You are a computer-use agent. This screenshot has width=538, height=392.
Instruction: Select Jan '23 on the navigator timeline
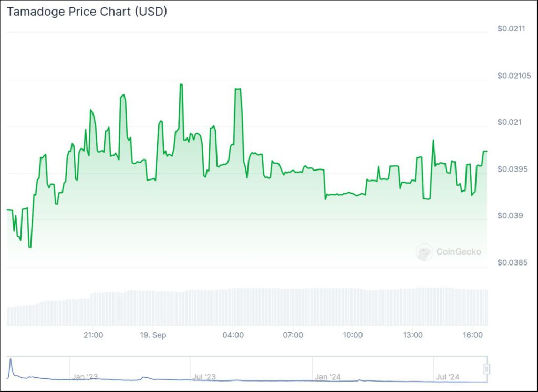[86, 376]
